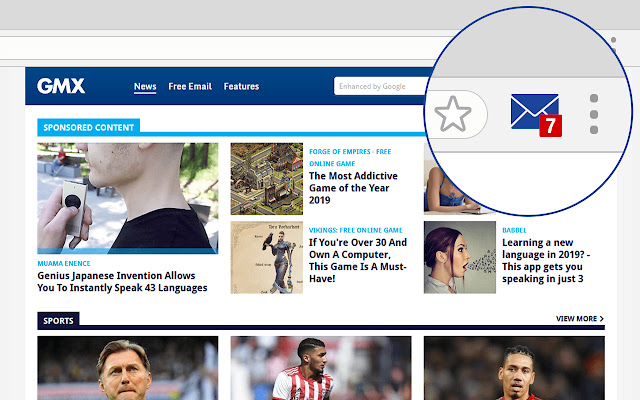Open the Features nav item
640x400 pixels.
click(241, 87)
